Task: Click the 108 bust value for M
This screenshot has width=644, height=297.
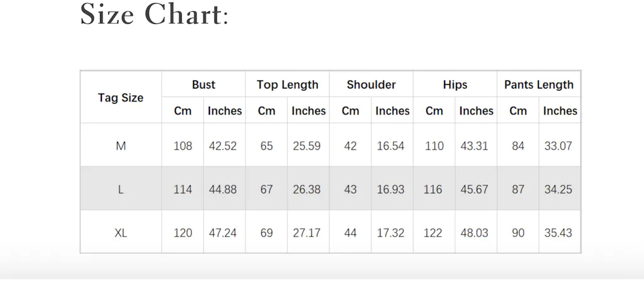Action: 182,146
